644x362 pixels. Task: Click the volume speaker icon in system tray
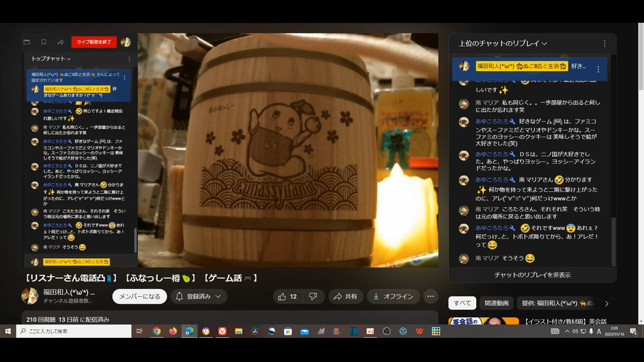click(x=575, y=331)
